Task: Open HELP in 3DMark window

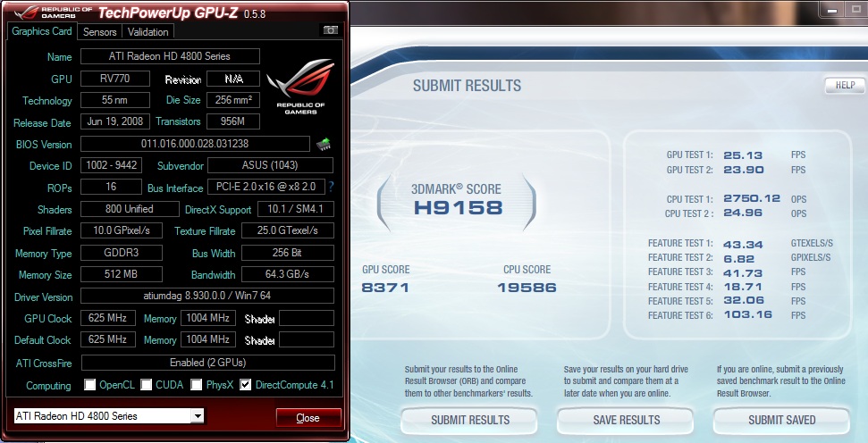Action: 845,85
